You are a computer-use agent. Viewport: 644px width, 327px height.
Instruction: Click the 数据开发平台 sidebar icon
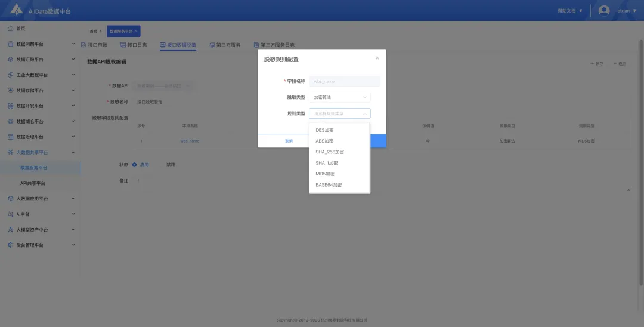pos(11,106)
